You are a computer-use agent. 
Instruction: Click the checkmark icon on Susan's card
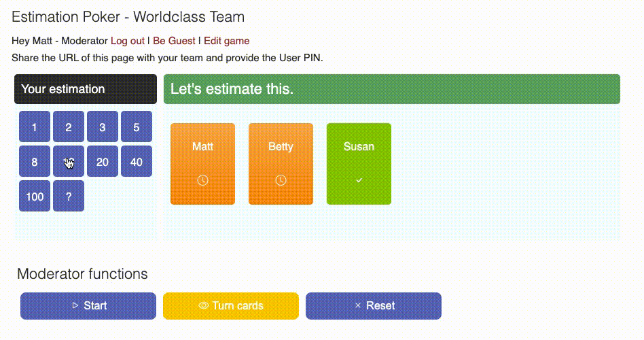point(359,180)
